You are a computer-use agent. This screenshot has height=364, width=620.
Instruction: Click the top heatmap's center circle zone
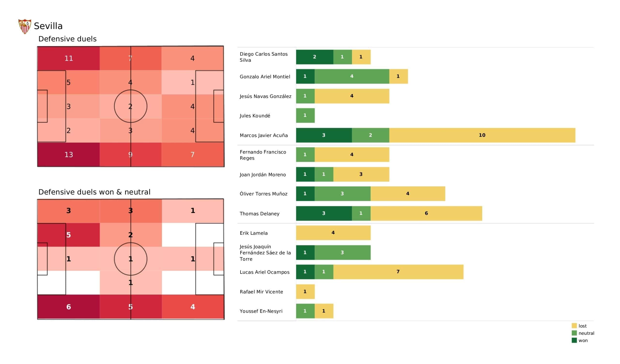pyautogui.click(x=131, y=106)
